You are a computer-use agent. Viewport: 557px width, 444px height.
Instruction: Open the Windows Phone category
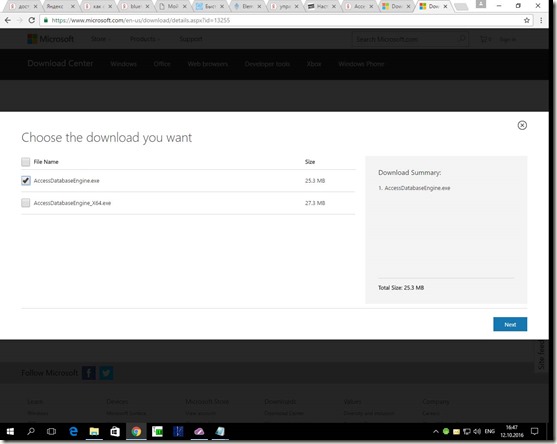(361, 64)
